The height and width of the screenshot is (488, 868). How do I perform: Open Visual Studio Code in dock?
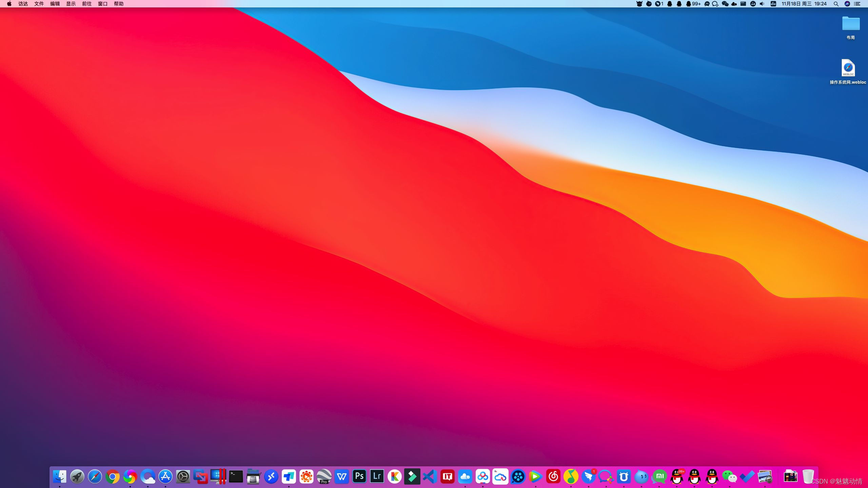point(430,476)
